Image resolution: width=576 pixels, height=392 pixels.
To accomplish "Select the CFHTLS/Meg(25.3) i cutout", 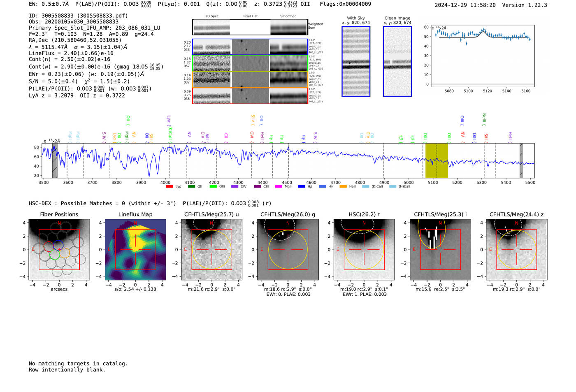I will (440, 249).
